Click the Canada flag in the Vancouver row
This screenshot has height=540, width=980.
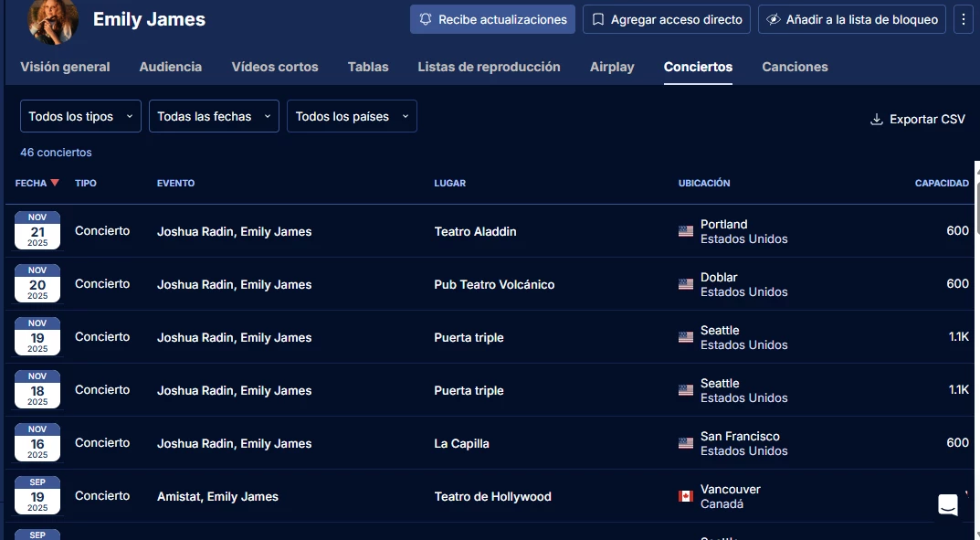[686, 496]
